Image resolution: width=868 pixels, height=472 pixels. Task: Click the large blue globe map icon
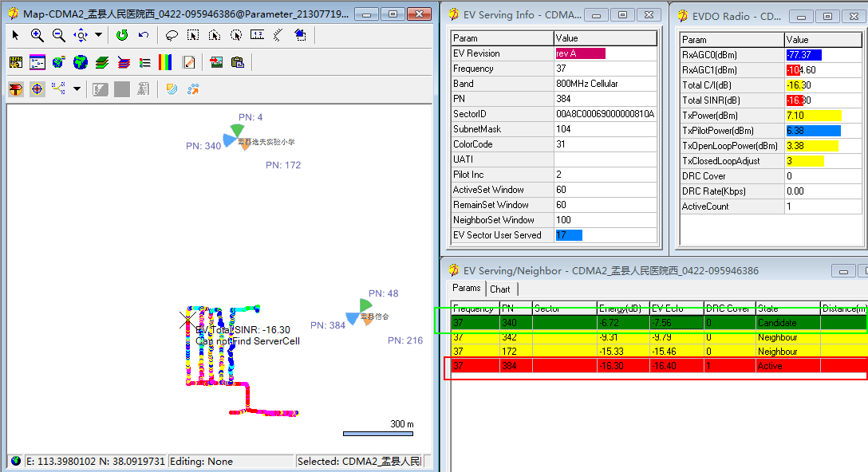81,62
